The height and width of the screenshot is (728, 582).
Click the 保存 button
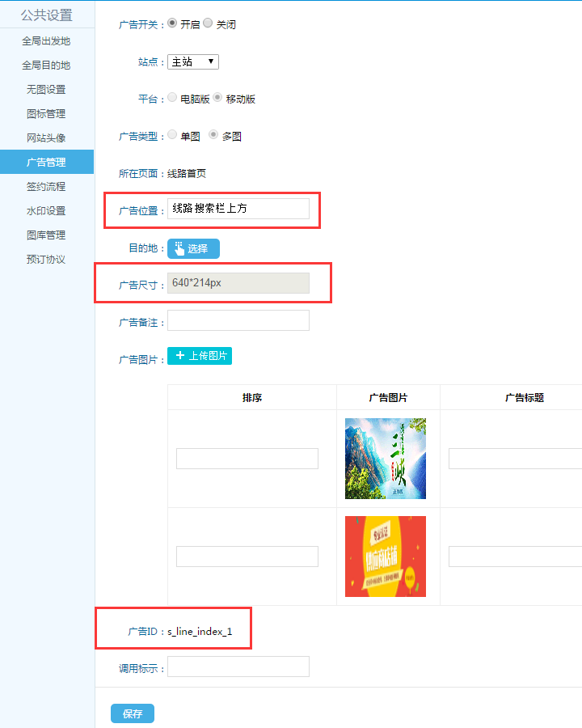132,713
